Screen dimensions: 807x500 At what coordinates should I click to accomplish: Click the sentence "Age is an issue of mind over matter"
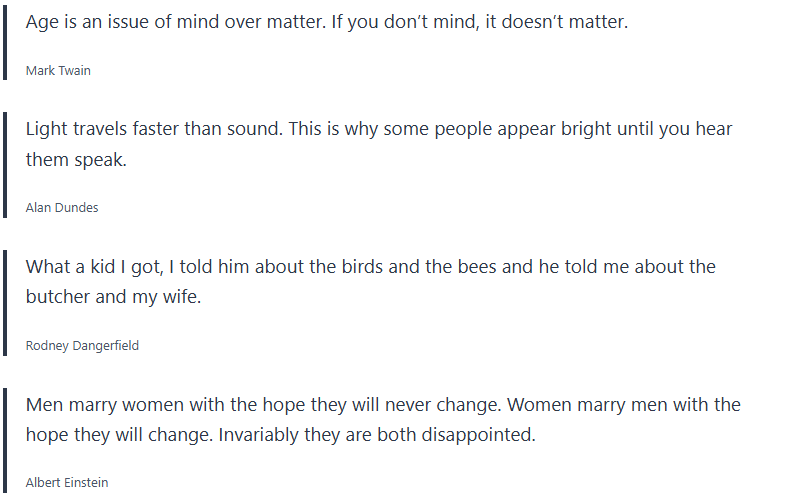pos(176,22)
